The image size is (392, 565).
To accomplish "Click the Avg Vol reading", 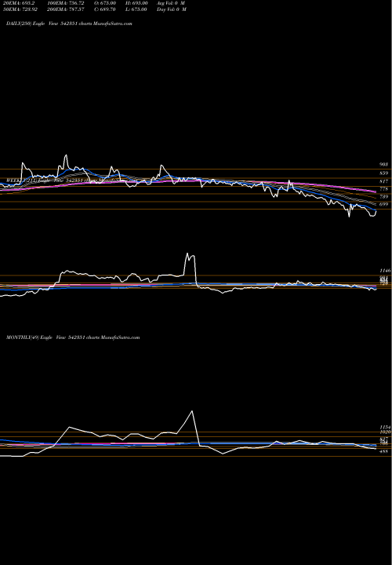I will [171, 3].
